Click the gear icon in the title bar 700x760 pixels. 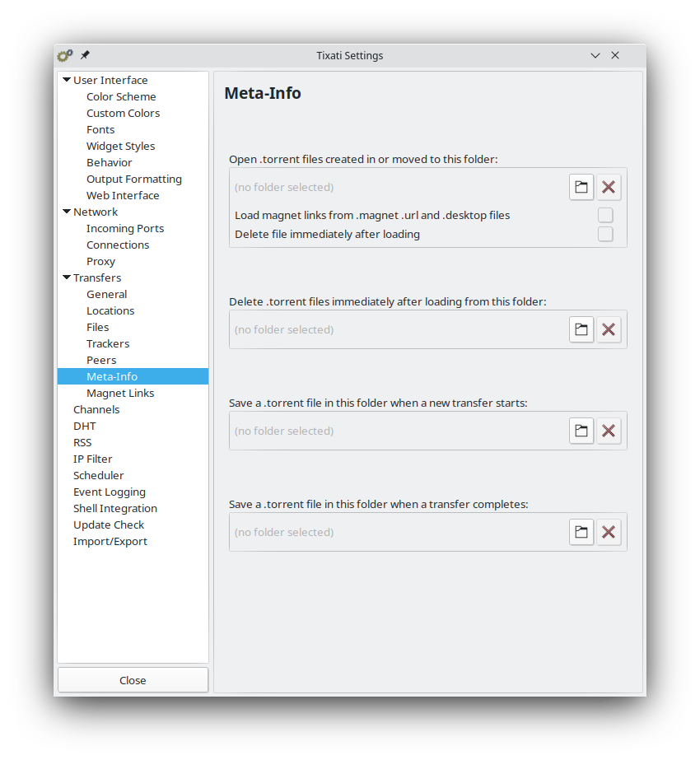point(64,55)
